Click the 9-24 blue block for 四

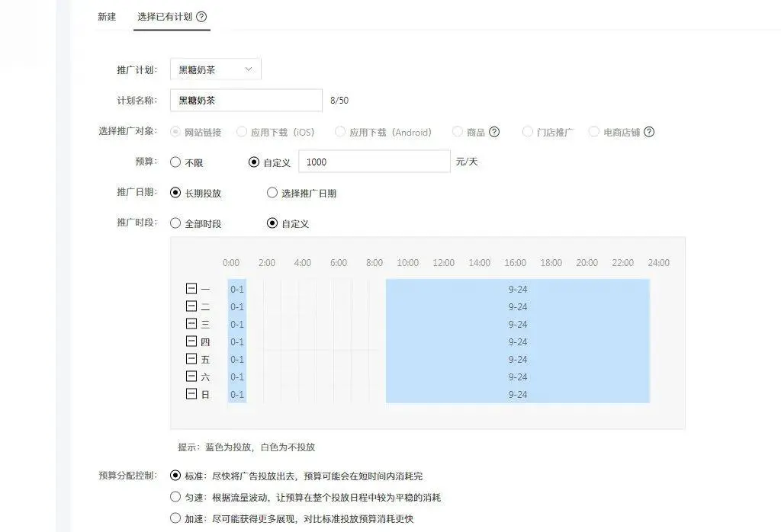point(517,341)
